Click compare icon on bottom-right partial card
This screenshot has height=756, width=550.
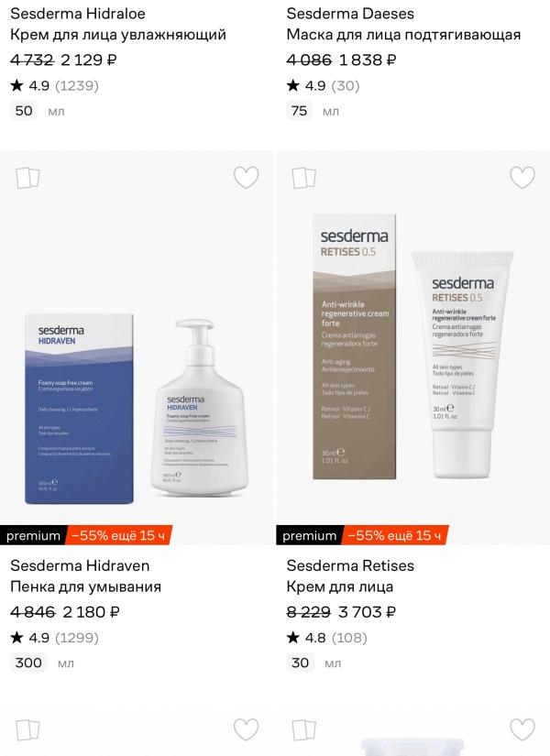(303, 730)
